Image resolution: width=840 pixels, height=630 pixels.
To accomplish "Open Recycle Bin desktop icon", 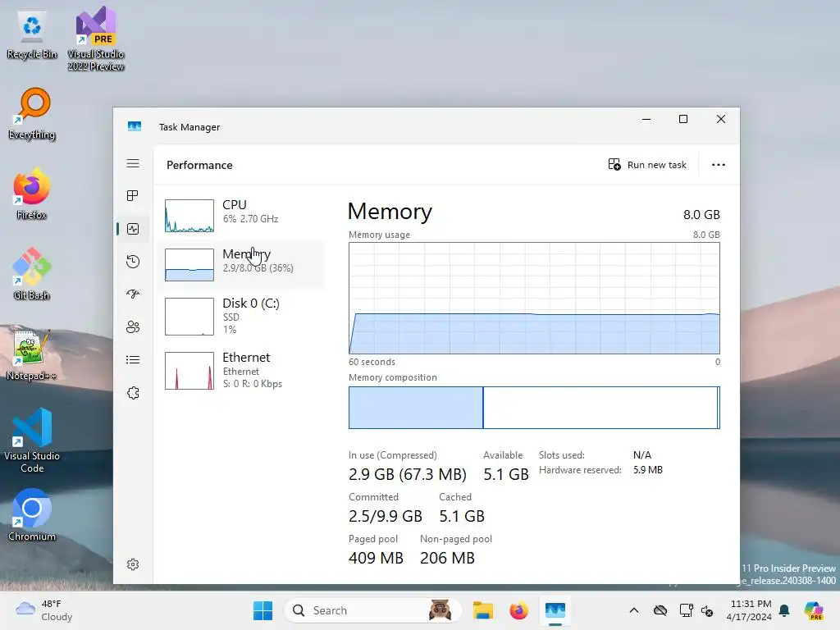I will tap(32, 34).
